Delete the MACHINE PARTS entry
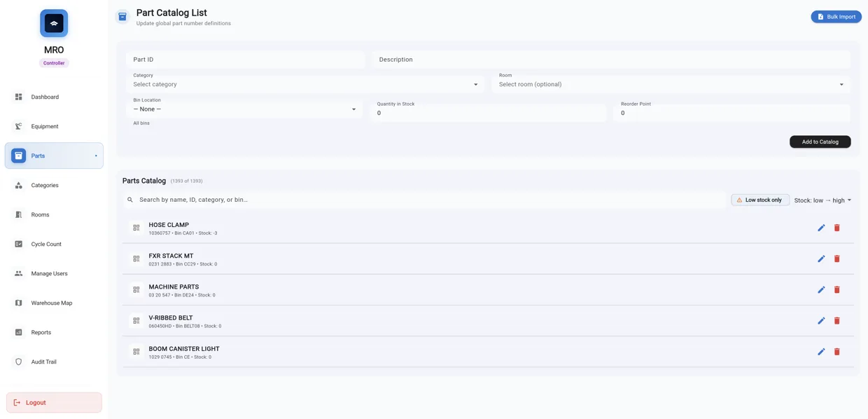The image size is (868, 419). click(836, 289)
